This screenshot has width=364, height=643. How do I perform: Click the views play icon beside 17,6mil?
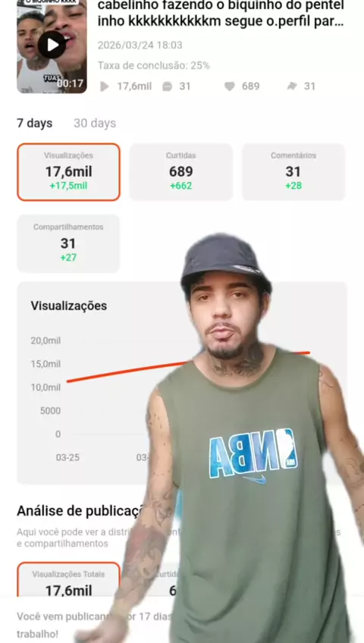[105, 86]
